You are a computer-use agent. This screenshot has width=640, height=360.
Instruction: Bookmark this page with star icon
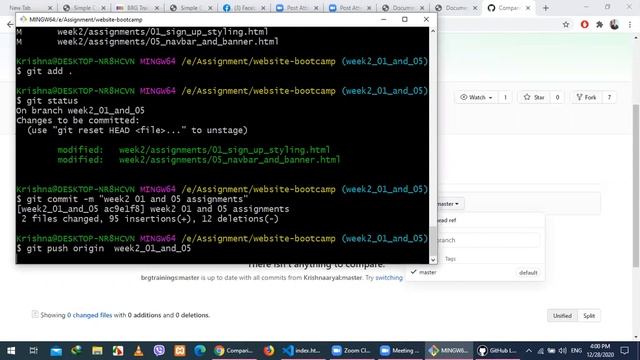(x=566, y=24)
